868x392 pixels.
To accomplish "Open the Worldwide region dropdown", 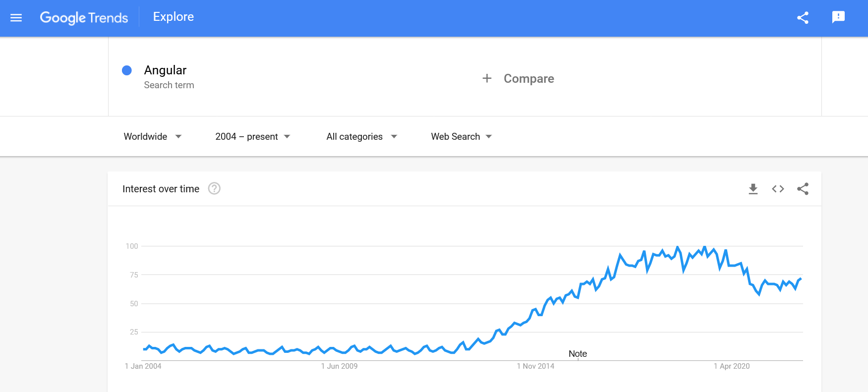I will point(152,136).
